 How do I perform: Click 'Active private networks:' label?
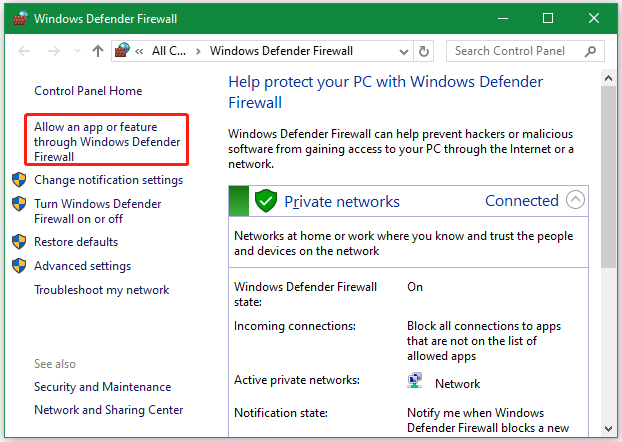297,380
